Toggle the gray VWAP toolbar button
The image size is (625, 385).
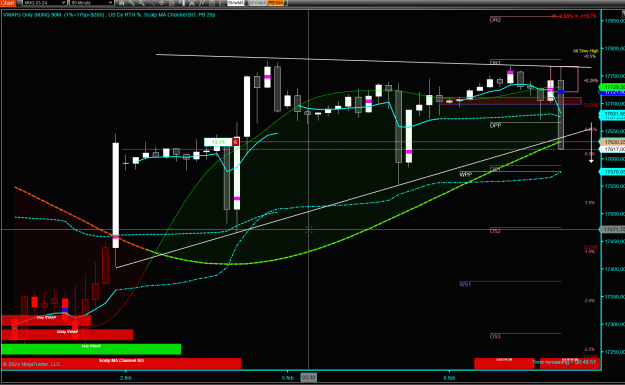click(258, 3)
